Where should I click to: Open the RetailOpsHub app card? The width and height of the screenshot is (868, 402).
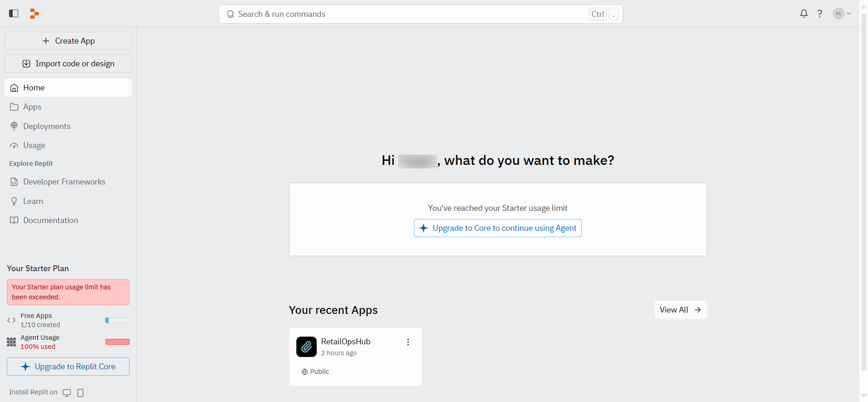(x=355, y=357)
